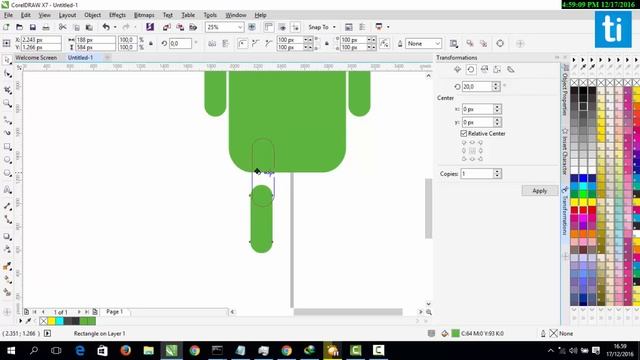Click the Export icon

tap(180, 27)
